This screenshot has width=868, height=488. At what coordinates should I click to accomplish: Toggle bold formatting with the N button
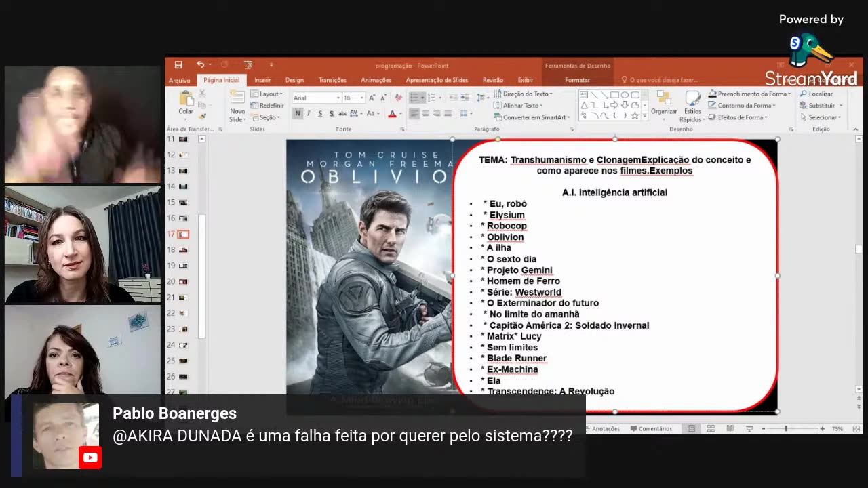297,114
